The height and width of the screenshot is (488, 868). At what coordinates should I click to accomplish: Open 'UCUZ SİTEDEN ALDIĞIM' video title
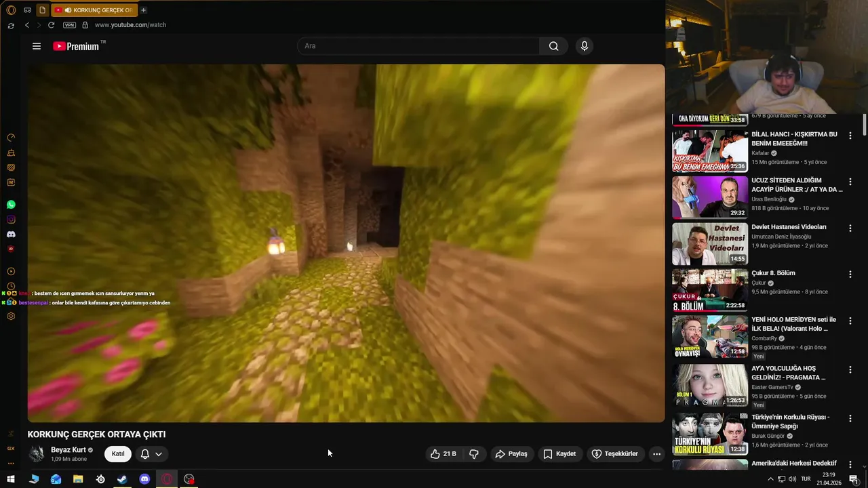tap(797, 185)
